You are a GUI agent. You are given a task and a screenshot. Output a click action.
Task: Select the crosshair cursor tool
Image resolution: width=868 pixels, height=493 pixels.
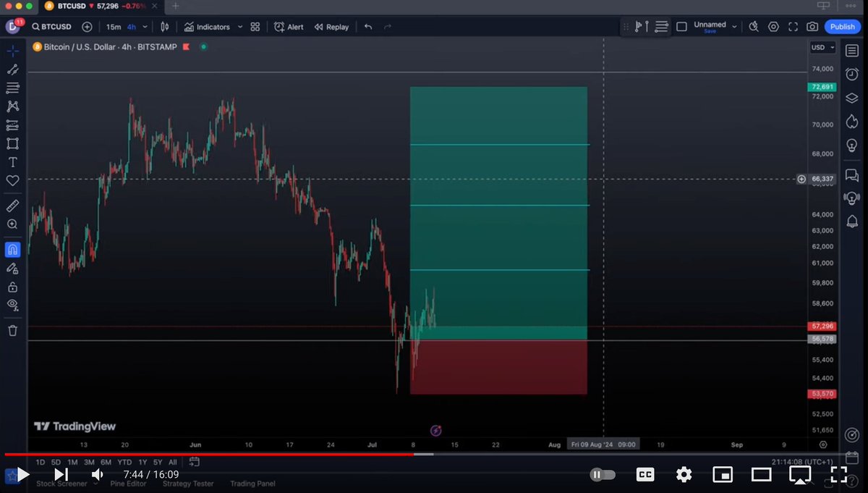tap(12, 51)
